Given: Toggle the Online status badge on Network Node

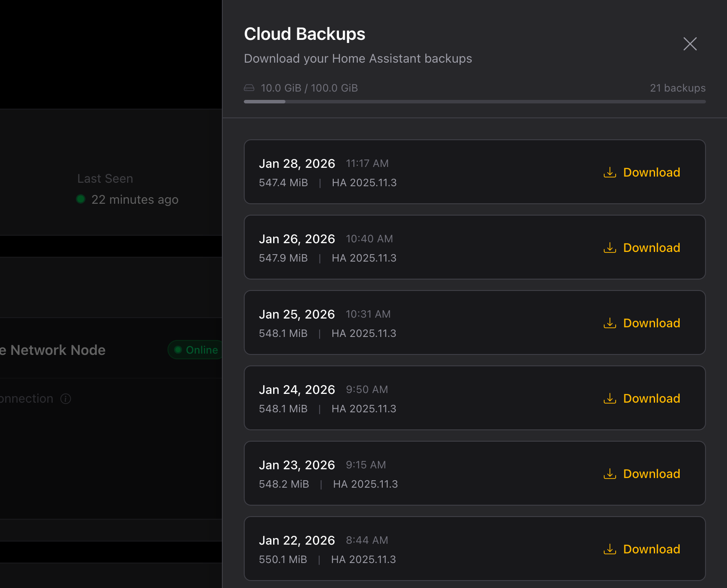Looking at the screenshot, I should click(197, 350).
